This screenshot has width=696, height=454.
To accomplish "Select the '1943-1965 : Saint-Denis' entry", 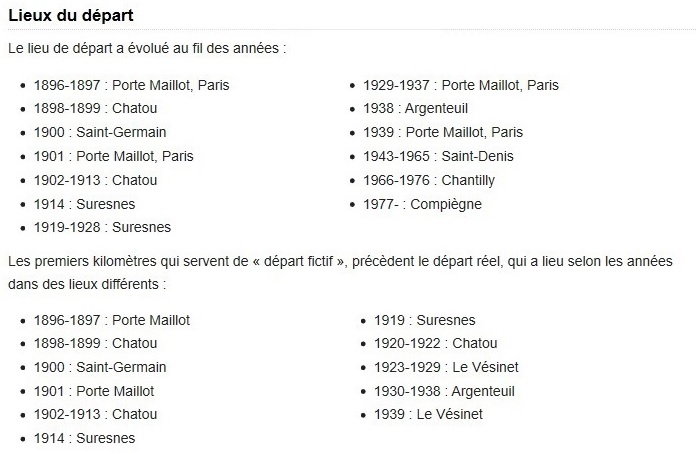I will pyautogui.click(x=438, y=156).
